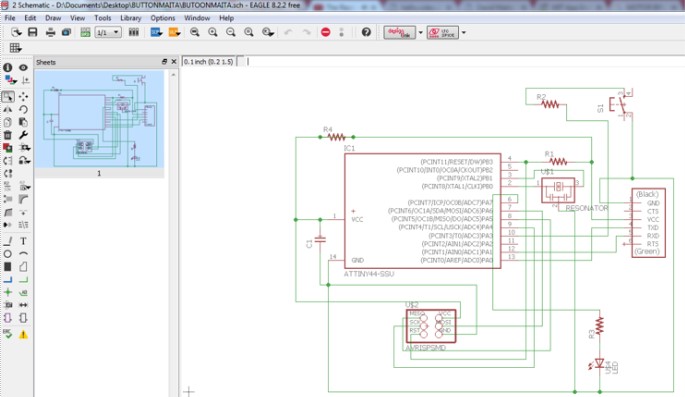Open the Script execute dropdown icon
The width and height of the screenshot is (685, 397).
coord(156,32)
